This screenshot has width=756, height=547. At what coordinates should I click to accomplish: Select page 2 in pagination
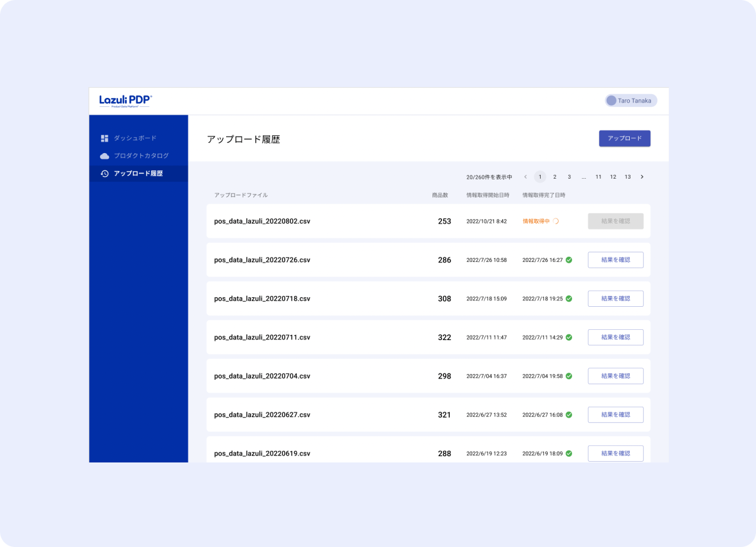[554, 177]
